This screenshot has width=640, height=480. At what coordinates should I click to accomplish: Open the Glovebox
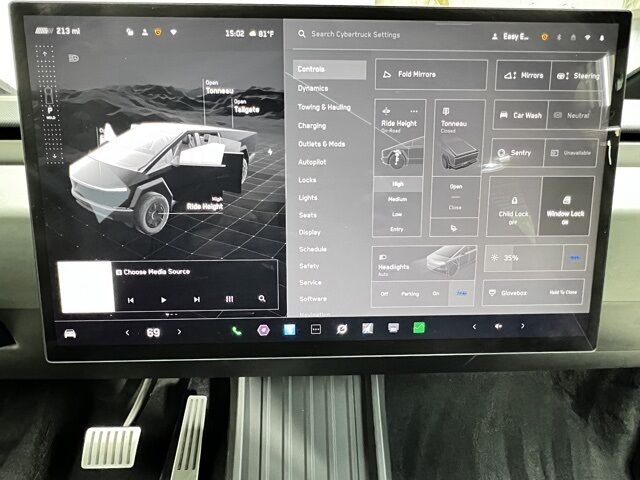534,293
